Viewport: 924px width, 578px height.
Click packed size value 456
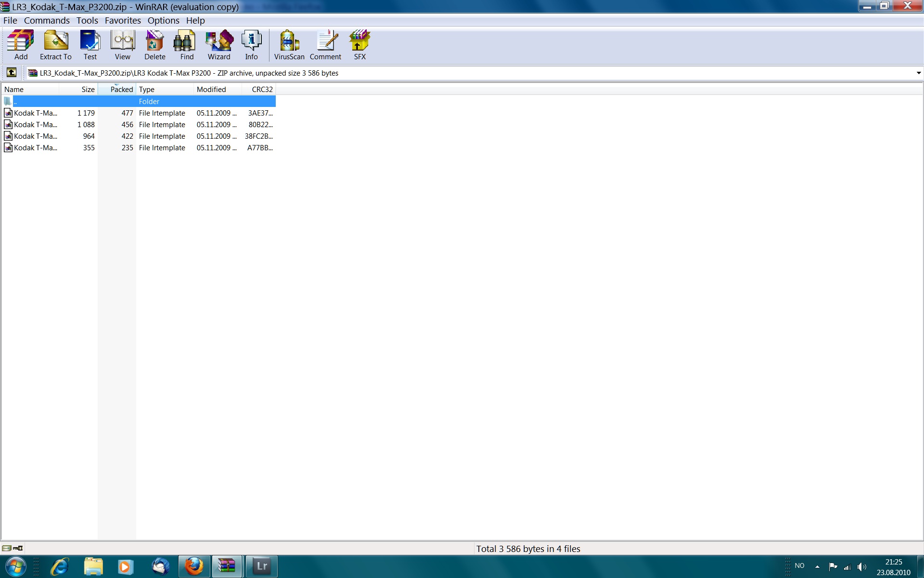[127, 124]
